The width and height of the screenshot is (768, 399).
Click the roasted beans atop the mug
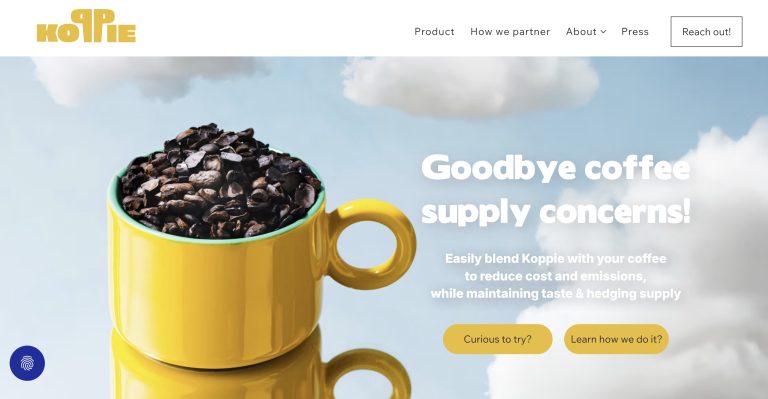pyautogui.click(x=220, y=181)
